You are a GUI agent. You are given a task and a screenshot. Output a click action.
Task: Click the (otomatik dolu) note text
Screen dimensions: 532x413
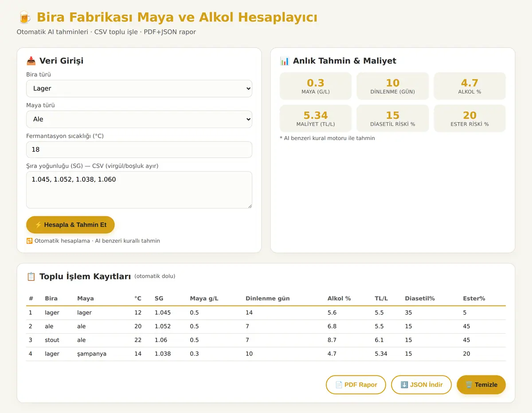click(x=155, y=277)
